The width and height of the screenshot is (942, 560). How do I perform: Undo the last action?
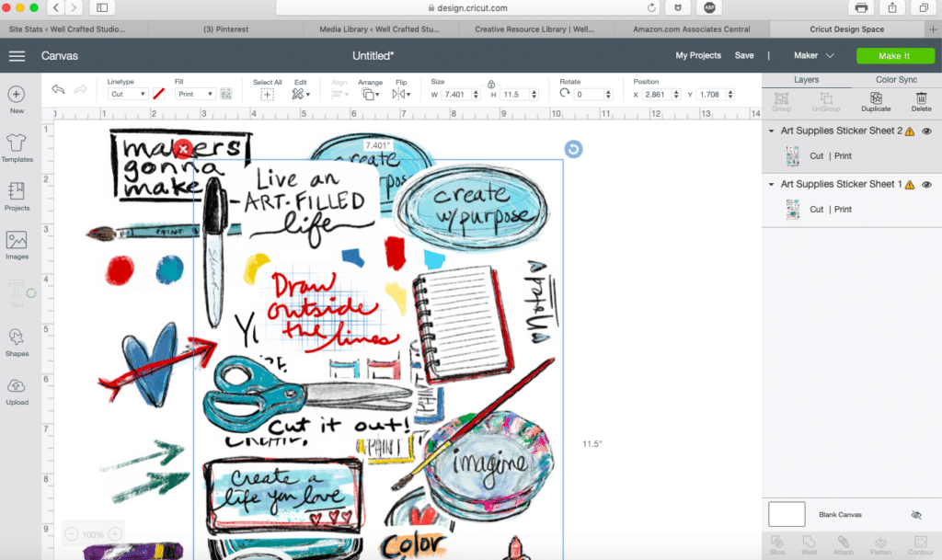58,89
